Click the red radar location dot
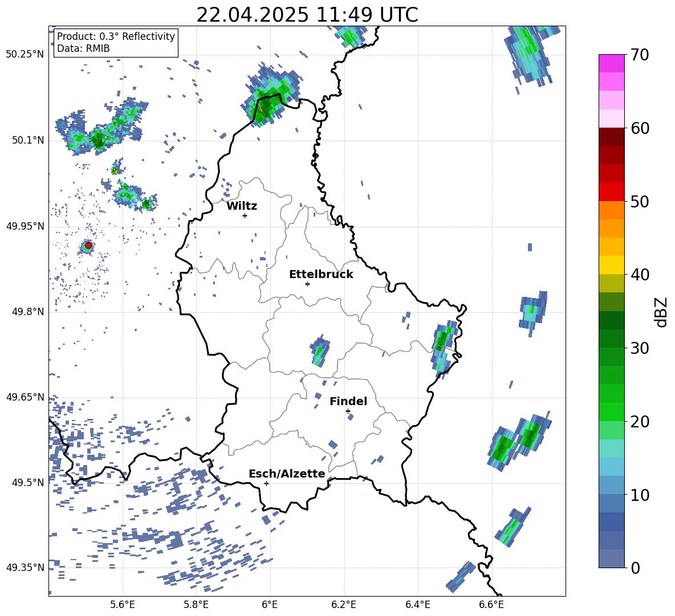Viewport: 675px width, 616px height. click(x=88, y=245)
